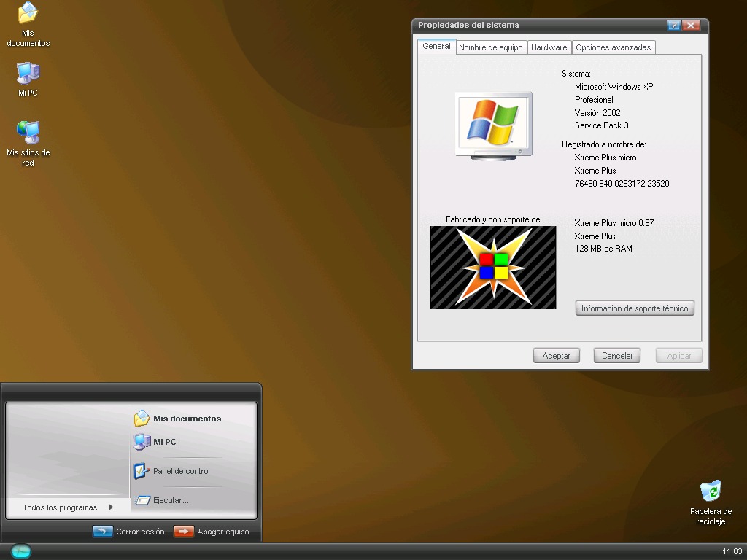
Task: Click 'Xtreme Plus micro 0.97' text
Action: tap(614, 223)
